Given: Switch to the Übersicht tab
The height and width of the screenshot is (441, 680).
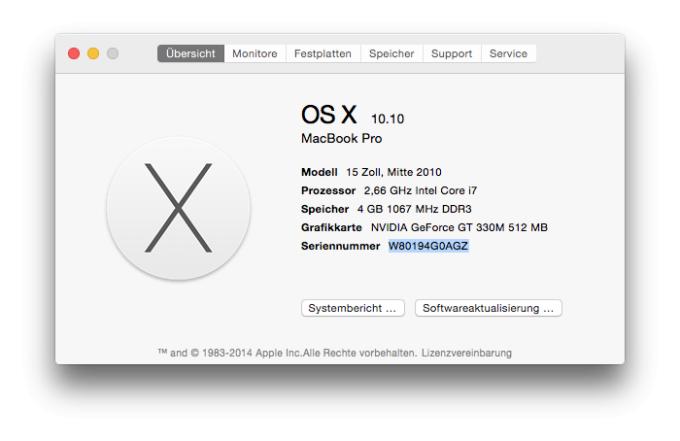Looking at the screenshot, I should point(191,53).
